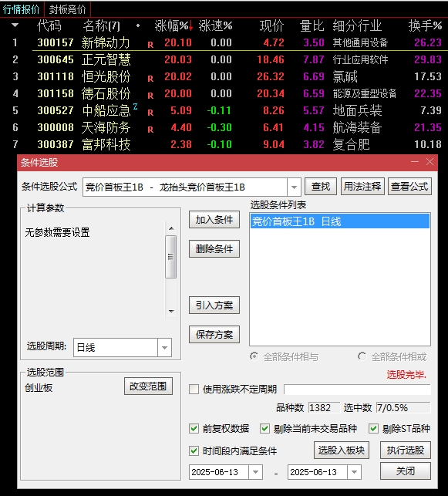Click the 执行选股 button
Image resolution: width=448 pixels, height=496 pixels.
click(406, 450)
